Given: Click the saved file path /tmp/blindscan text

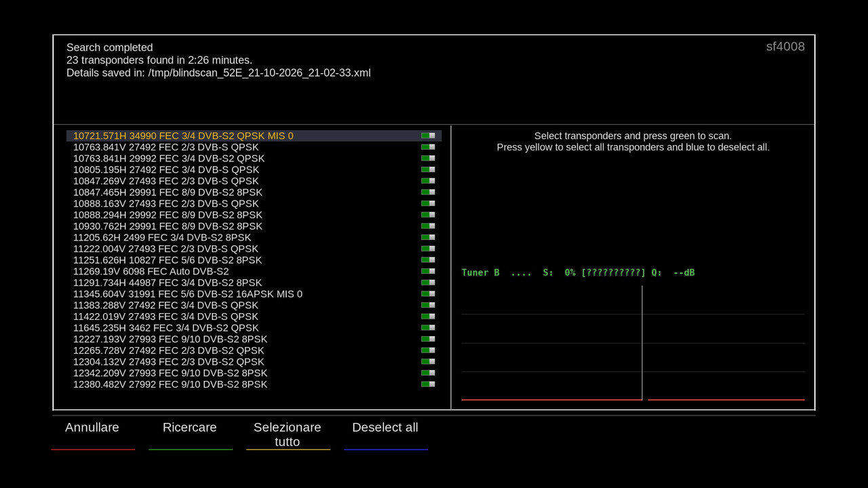Looking at the screenshot, I should click(x=259, y=73).
